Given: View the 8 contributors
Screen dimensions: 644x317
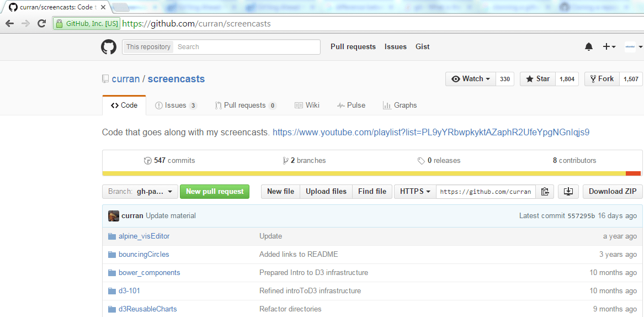Looking at the screenshot, I should 574,160.
